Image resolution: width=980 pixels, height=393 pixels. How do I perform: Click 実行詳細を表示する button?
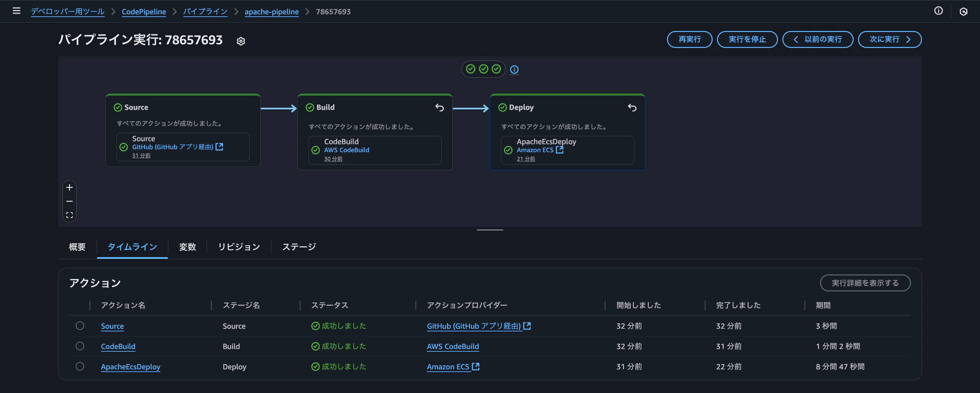865,283
